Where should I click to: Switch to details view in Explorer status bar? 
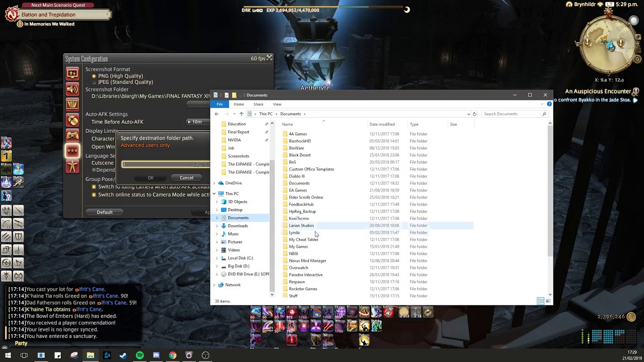coord(540,301)
